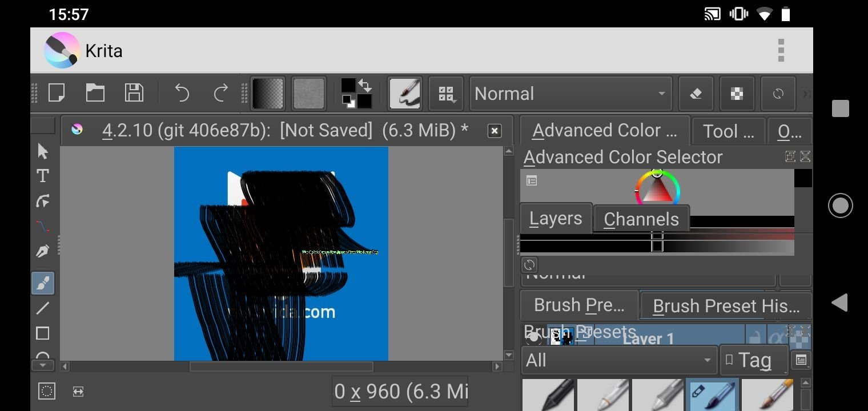The width and height of the screenshot is (868, 411).
Task: Open the brush editor preset icon
Action: point(405,93)
